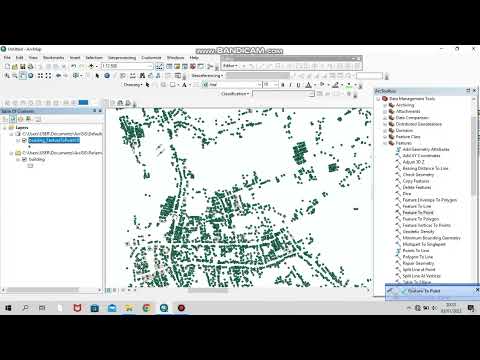Open the Selection menu

tap(94, 58)
